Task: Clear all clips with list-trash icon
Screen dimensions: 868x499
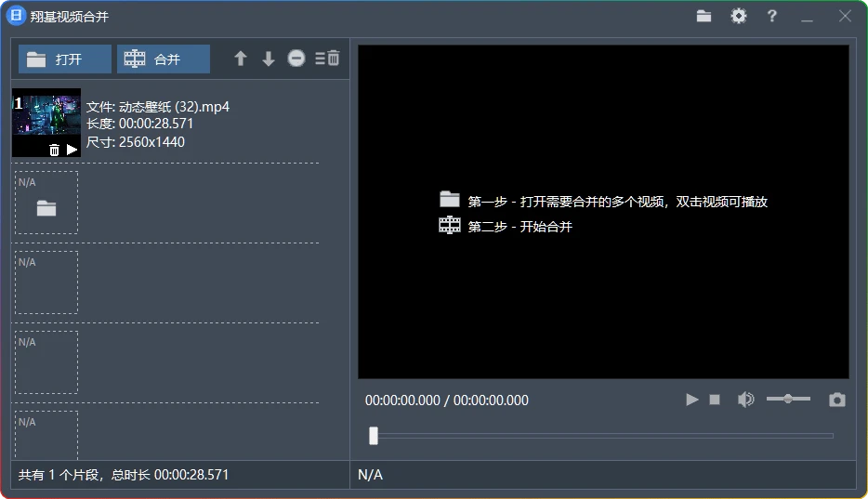Action: pos(327,59)
